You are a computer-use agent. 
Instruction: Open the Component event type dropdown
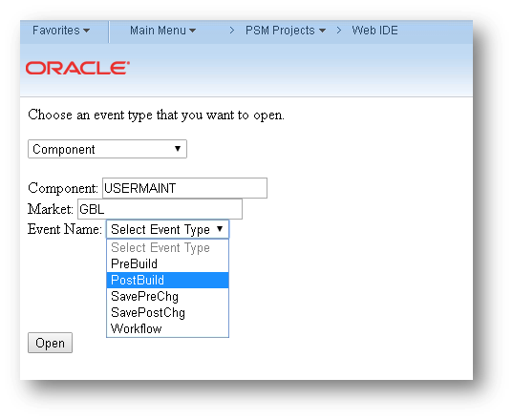click(x=107, y=149)
